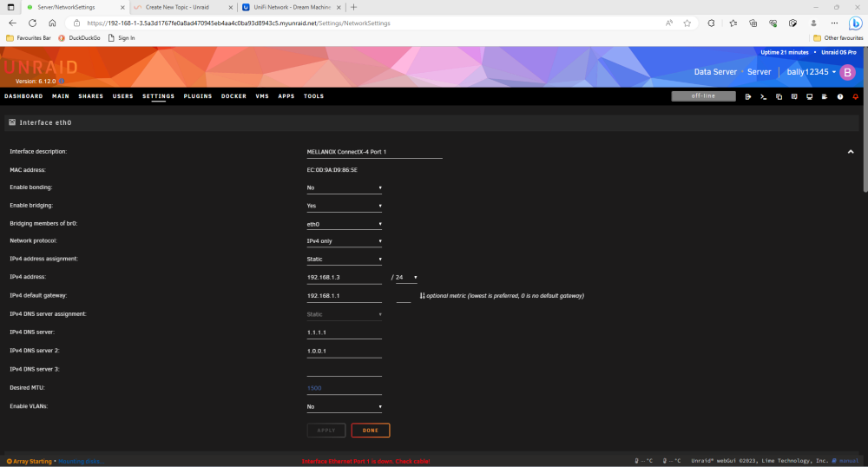868x467 pixels.
Task: Open IPv4 address assignment dropdown
Action: 345,259
